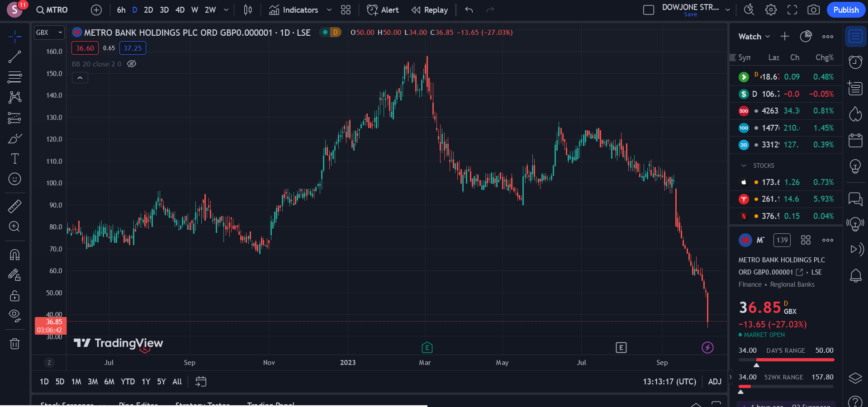Select the Netflix watchlist row at 376

(x=786, y=216)
